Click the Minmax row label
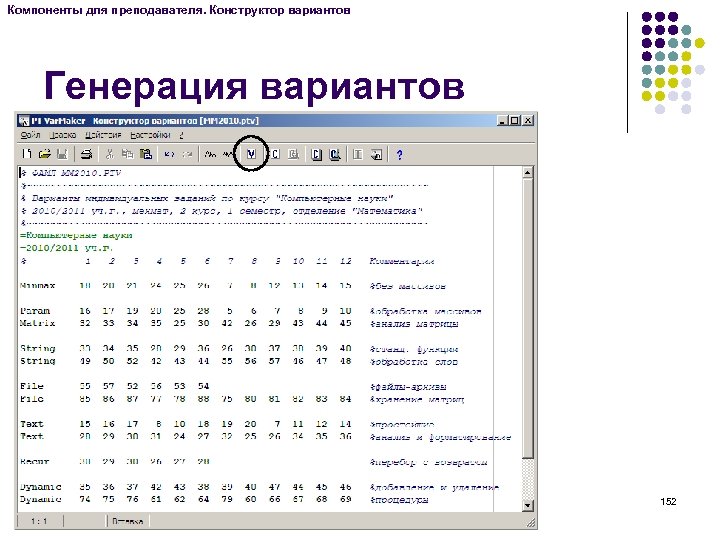Screen dimensions: 720x540 click(37, 286)
